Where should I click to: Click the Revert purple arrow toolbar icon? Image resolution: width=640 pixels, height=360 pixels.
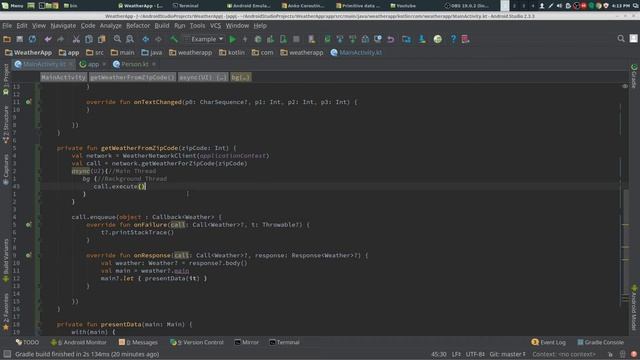coord(391,39)
